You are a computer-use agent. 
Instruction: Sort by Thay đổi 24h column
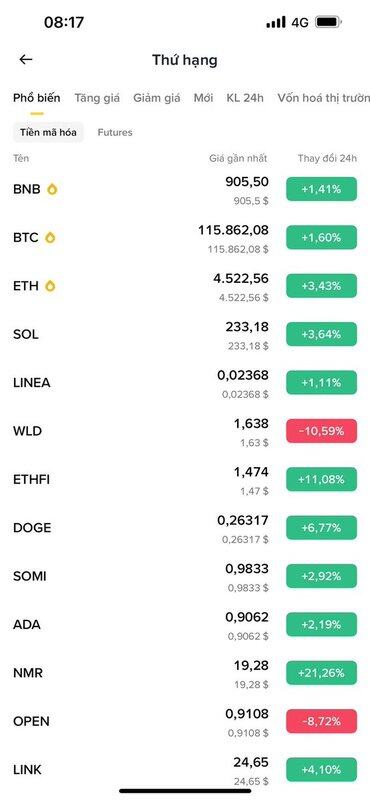pos(327,159)
